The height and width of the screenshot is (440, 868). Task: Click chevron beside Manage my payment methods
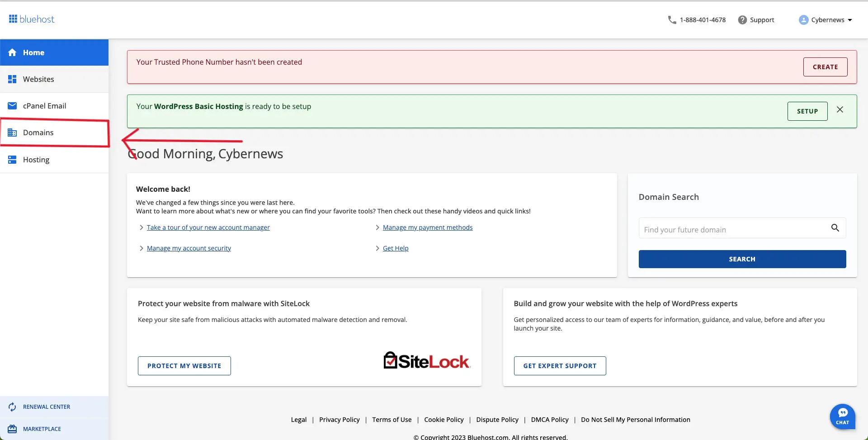pos(377,227)
